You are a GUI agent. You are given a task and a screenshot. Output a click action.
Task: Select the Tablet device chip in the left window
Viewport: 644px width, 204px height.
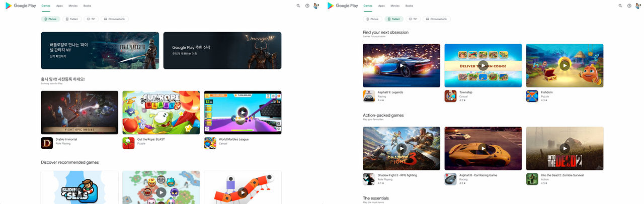coord(71,19)
